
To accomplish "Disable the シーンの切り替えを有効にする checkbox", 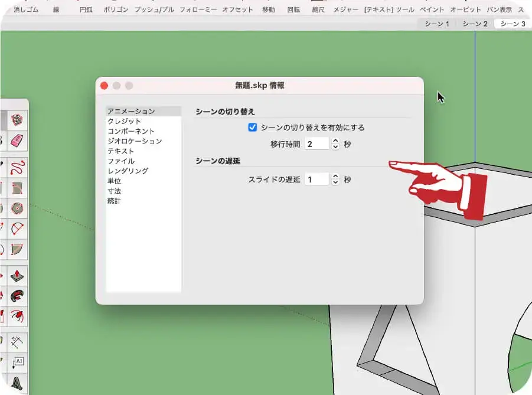I will pos(253,127).
